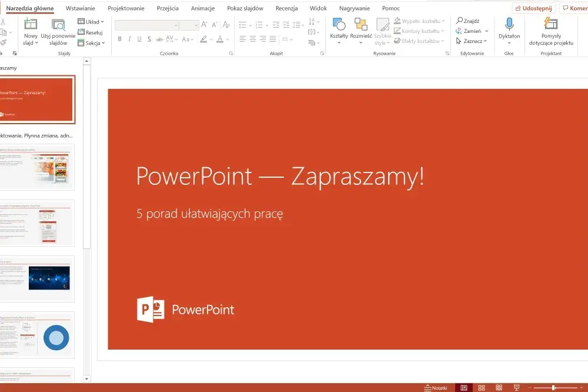Open line spacing dropdown

[299, 25]
